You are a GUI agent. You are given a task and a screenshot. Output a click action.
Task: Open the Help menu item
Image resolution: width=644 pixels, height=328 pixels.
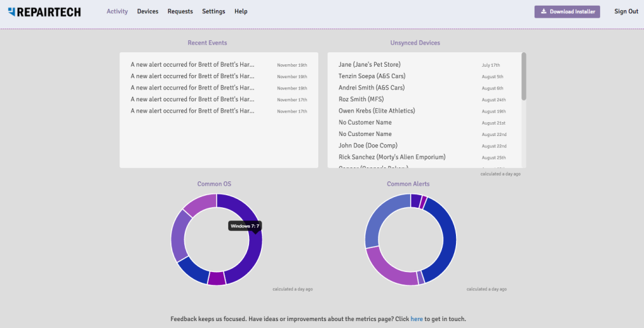(241, 11)
